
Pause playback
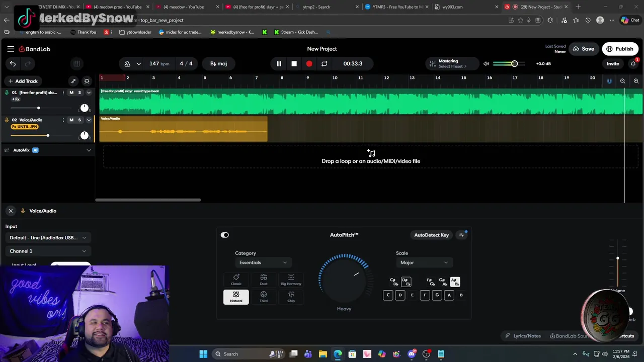pyautogui.click(x=279, y=64)
